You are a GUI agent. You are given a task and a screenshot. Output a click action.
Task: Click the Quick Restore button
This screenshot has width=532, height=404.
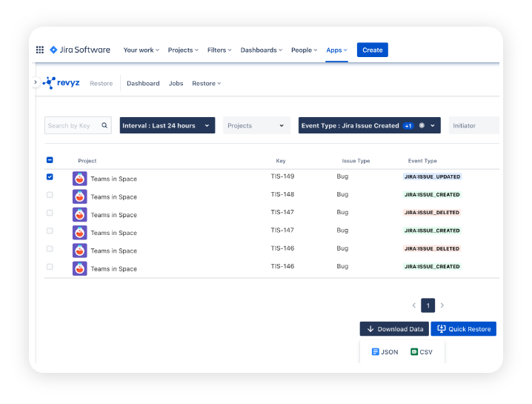tap(463, 329)
